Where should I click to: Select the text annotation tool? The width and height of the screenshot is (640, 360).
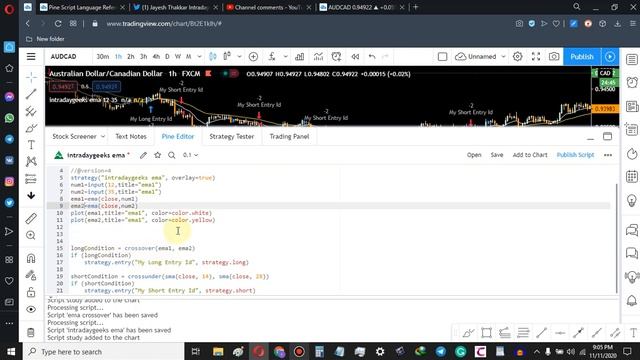pyautogui.click(x=31, y=145)
